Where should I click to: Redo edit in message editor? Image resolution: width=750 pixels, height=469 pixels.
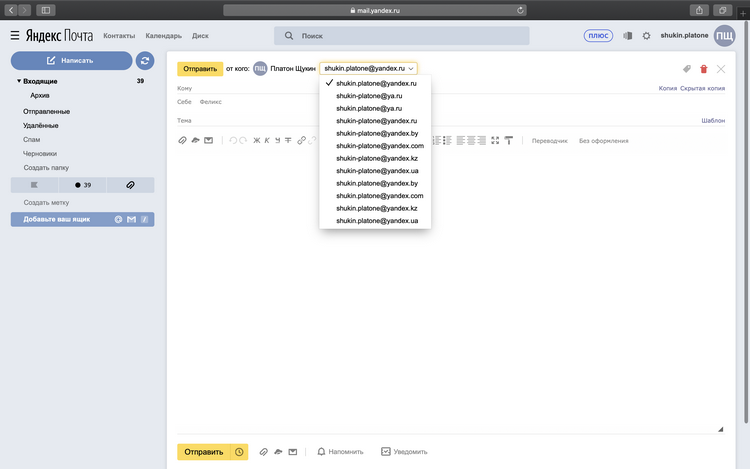coord(243,141)
